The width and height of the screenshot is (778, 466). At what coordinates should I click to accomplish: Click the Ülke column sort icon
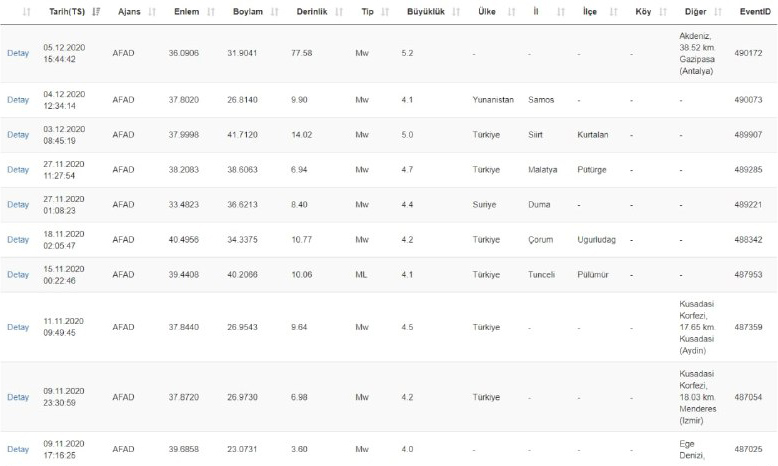point(511,11)
